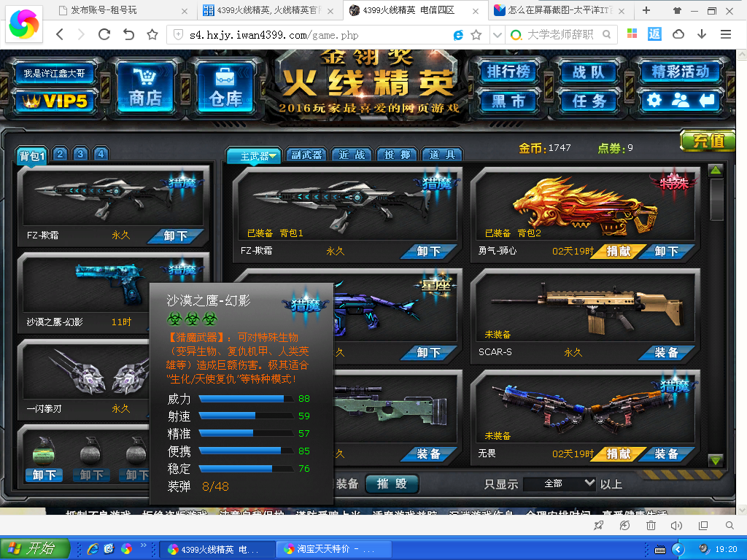Screen dimensions: 747x560
Task: Switch to the 投掷 throwables tab
Action: click(397, 155)
